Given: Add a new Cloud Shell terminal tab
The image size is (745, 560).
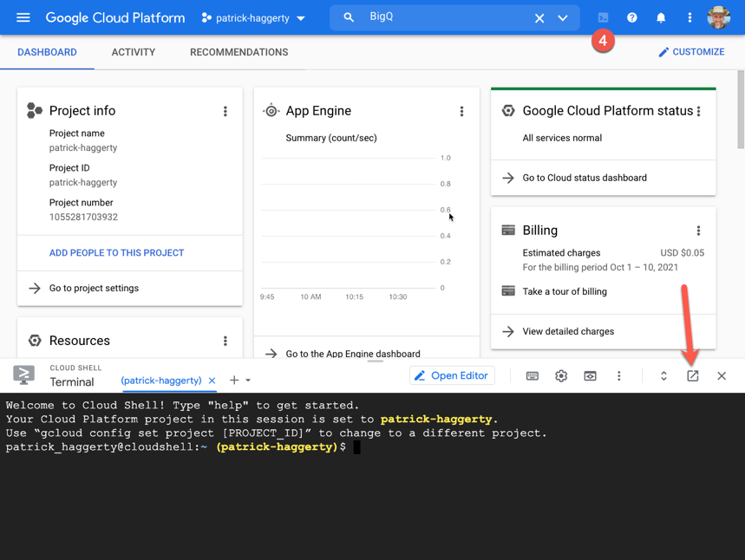Looking at the screenshot, I should (x=234, y=380).
